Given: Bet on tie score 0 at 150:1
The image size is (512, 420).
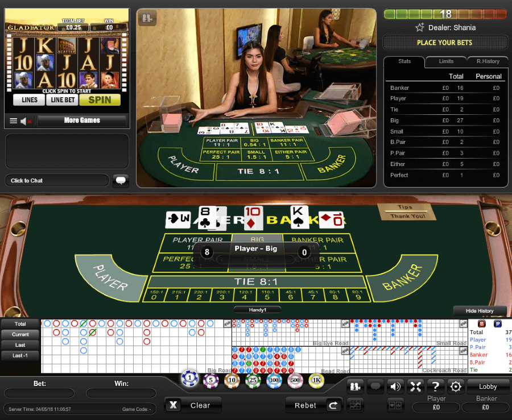Looking at the screenshot, I should [x=154, y=295].
